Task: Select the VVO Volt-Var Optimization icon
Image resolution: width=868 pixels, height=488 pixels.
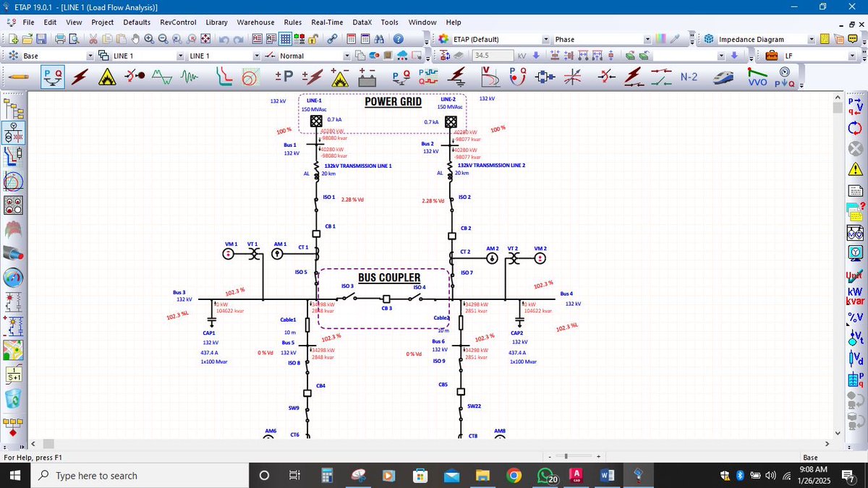Action: tap(757, 76)
